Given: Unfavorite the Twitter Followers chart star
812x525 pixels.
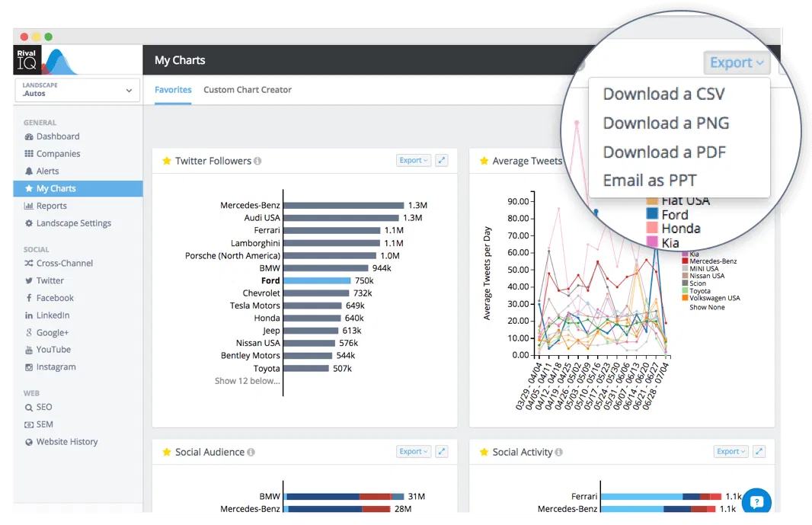Looking at the screenshot, I should pyautogui.click(x=166, y=161).
